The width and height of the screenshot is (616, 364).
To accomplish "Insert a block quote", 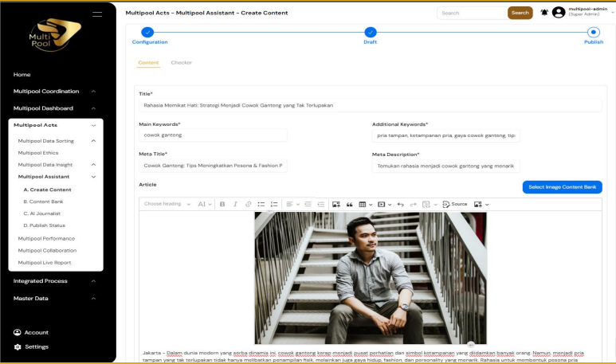I will (349, 204).
